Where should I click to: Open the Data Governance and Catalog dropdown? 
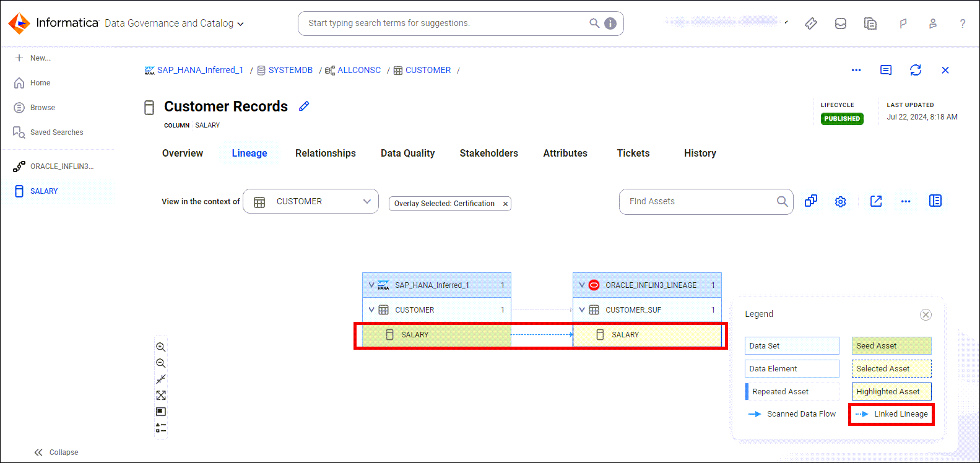click(174, 24)
